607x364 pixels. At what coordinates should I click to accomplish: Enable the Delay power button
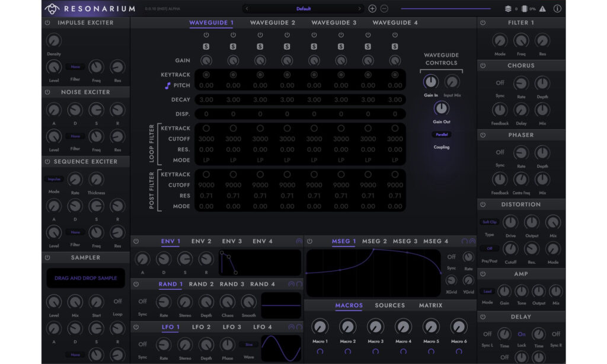pyautogui.click(x=483, y=317)
